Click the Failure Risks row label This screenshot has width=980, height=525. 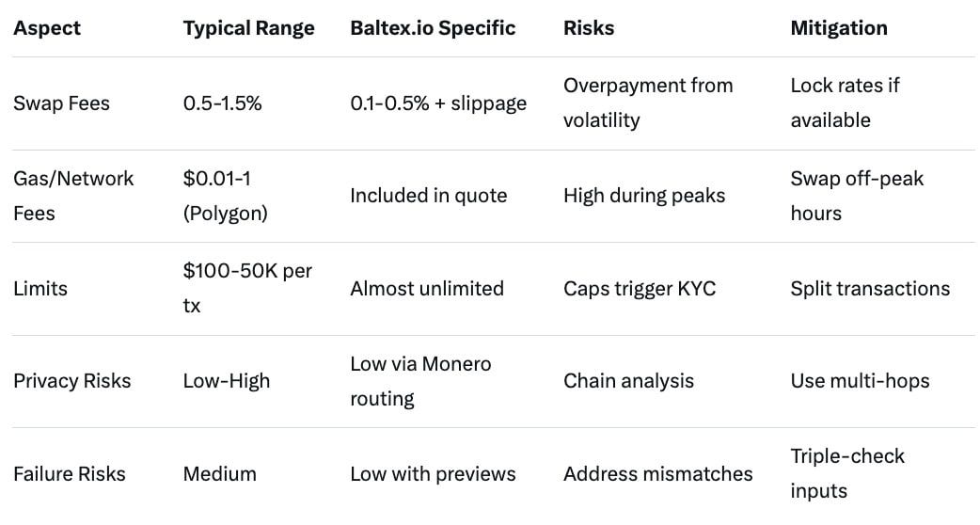point(70,473)
